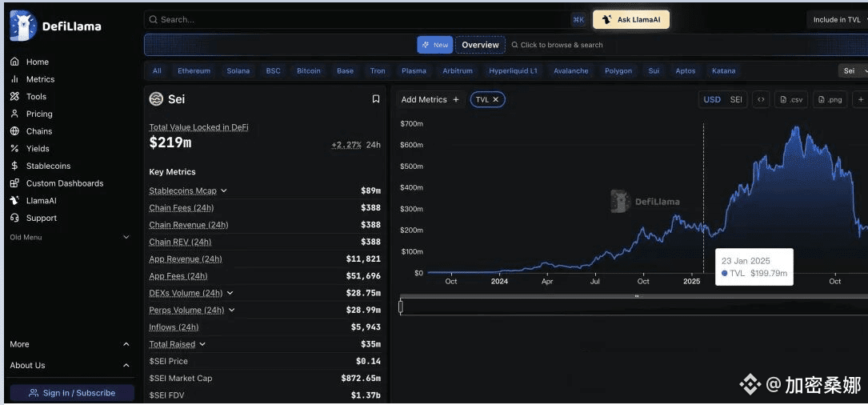Click Sign In / Subscribe button
868x405 pixels.
pos(72,393)
